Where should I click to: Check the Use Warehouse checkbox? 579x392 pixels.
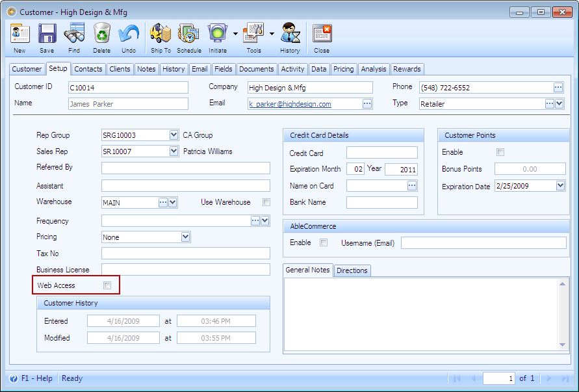coord(266,202)
